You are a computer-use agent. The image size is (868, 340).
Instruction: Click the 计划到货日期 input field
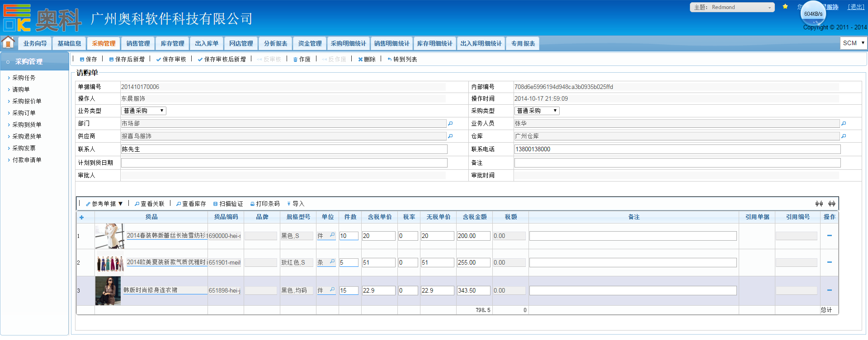point(284,163)
